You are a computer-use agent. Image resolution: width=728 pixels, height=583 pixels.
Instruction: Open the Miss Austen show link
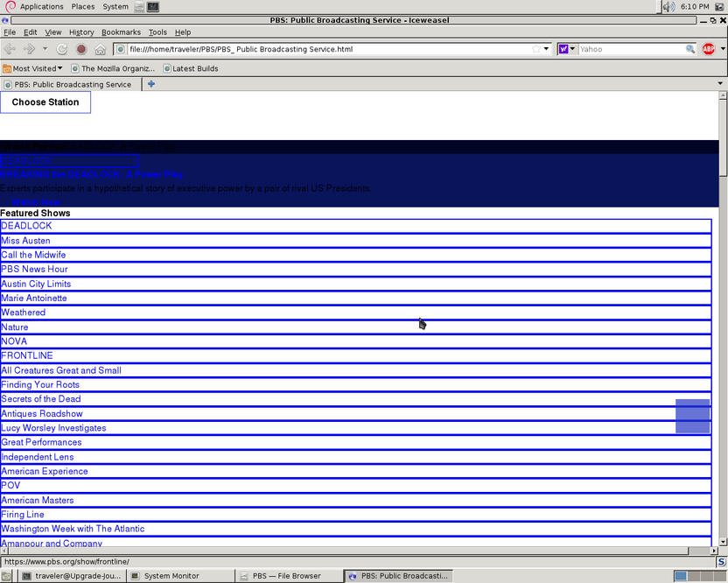355,241
